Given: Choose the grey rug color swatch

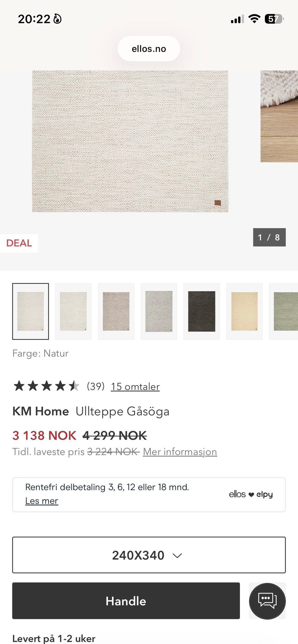Looking at the screenshot, I should coord(159,311).
